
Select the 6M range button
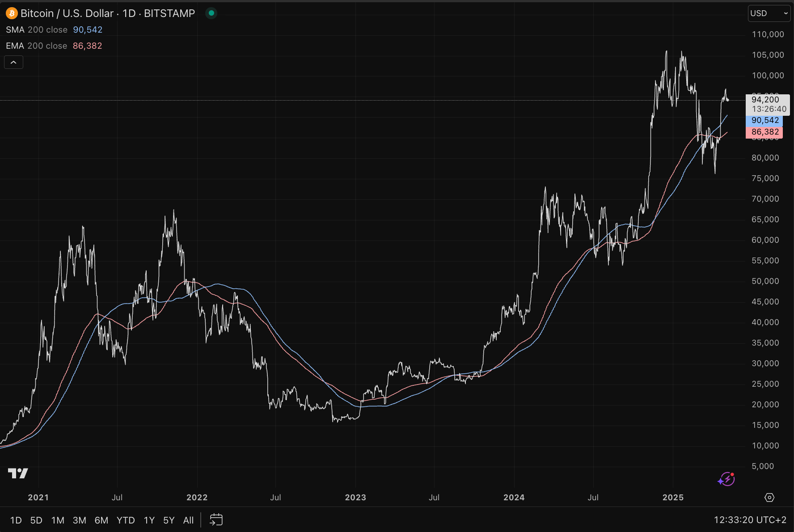pyautogui.click(x=101, y=520)
